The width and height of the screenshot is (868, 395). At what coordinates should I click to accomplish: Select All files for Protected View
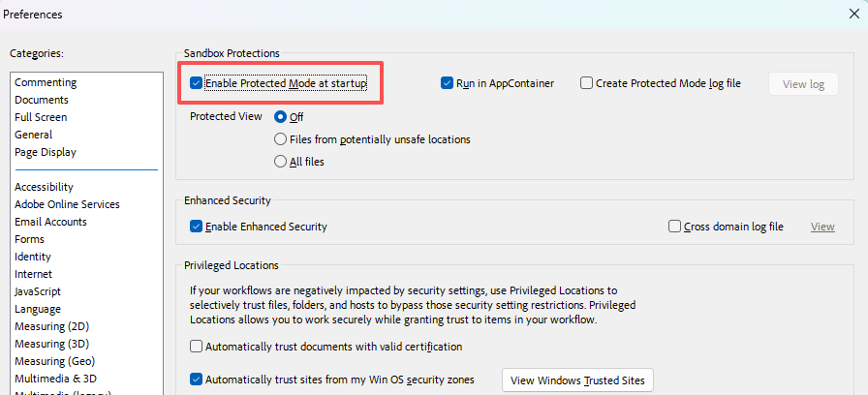pos(281,162)
